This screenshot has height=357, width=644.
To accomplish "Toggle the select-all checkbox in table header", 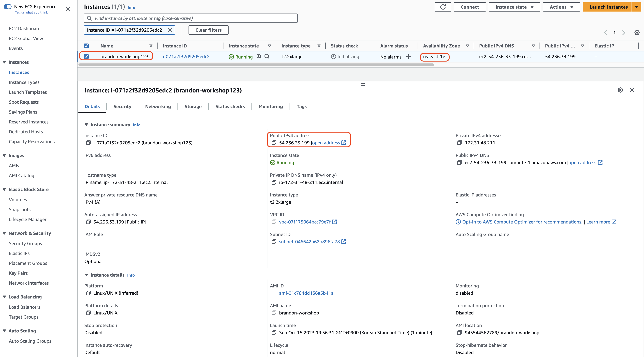I will (86, 46).
